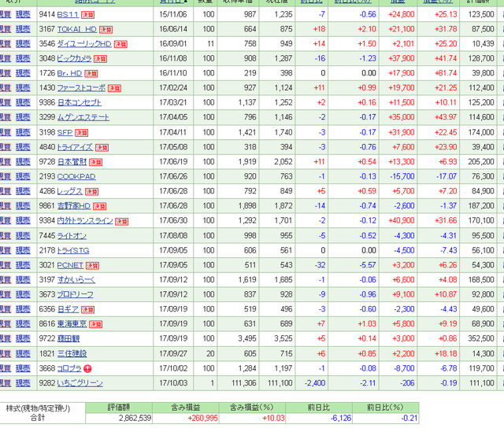Select the total 評価額 value 2,862,539
This screenshot has width=504, height=428.
(135, 419)
